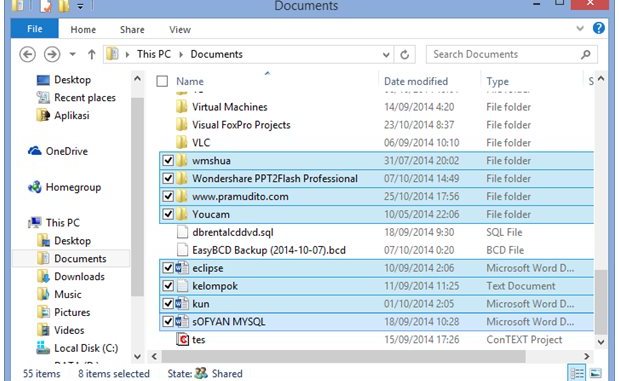
Task: Select Documents in the navigation pane
Action: pos(80,258)
